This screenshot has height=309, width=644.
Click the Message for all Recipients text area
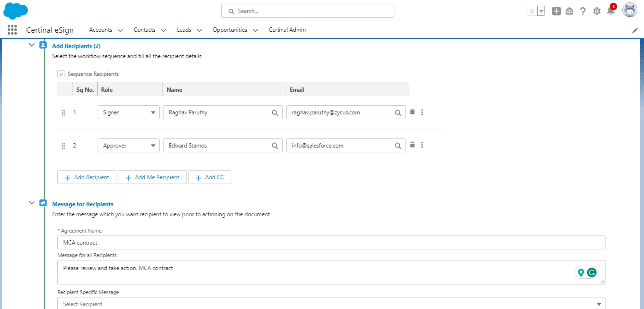point(331,272)
